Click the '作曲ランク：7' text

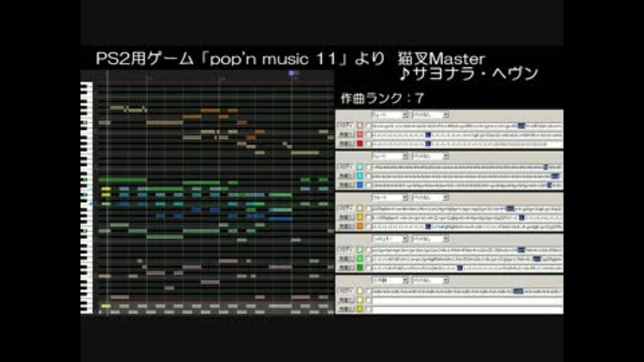pyautogui.click(x=382, y=99)
